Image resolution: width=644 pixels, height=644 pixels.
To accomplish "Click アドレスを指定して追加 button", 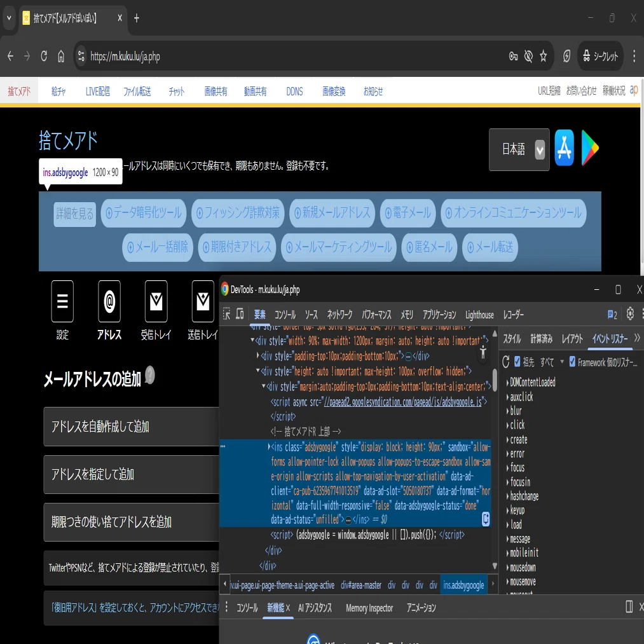I will point(132,474).
